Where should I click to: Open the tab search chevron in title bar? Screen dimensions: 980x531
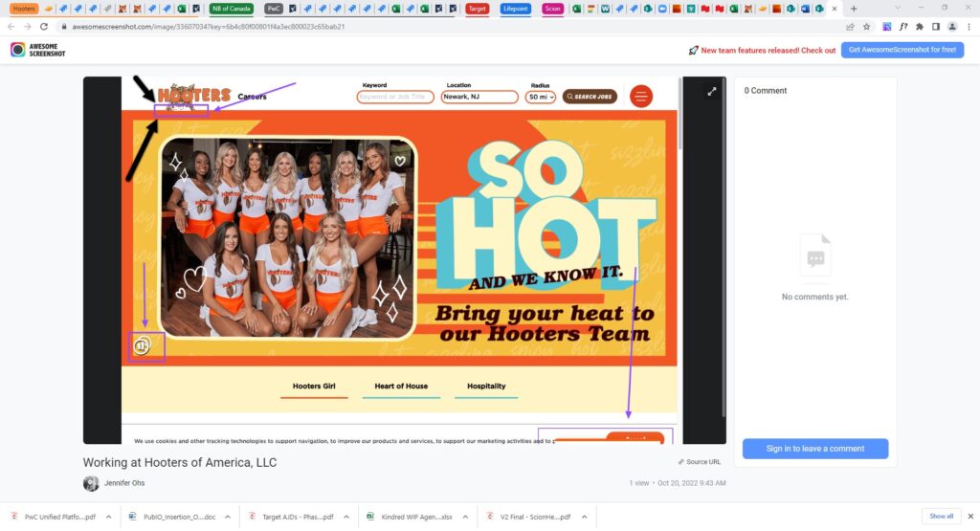(898, 8)
